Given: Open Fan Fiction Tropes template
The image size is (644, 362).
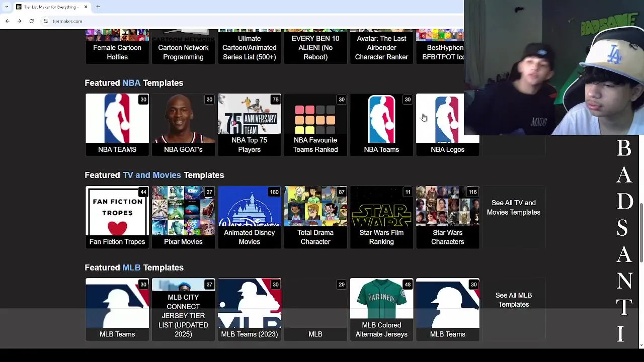Looking at the screenshot, I should (x=117, y=217).
